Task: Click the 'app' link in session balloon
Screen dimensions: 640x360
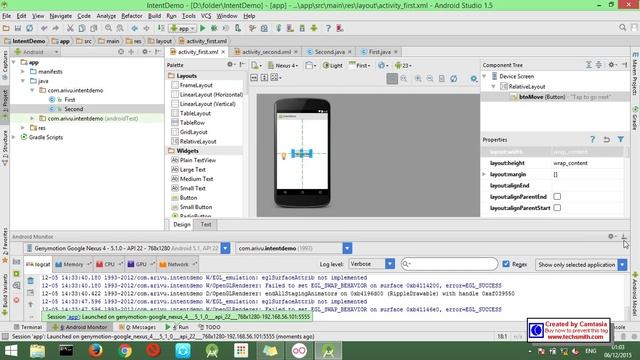Action: [x=73, y=317]
